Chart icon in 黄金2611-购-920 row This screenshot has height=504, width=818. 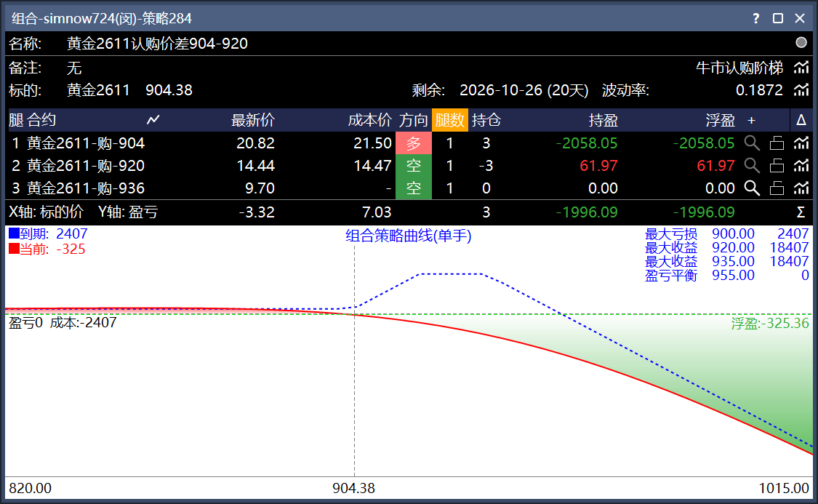coord(801,165)
